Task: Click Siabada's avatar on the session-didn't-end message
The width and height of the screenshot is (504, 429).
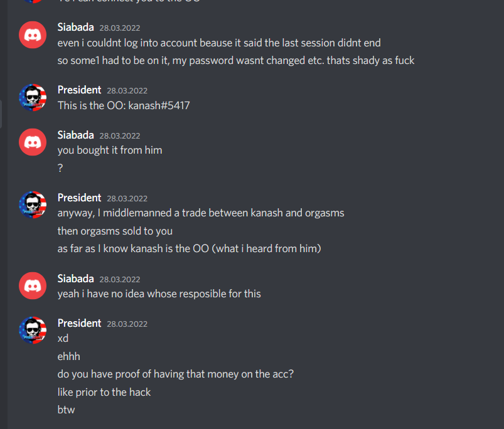Action: pos(33,34)
